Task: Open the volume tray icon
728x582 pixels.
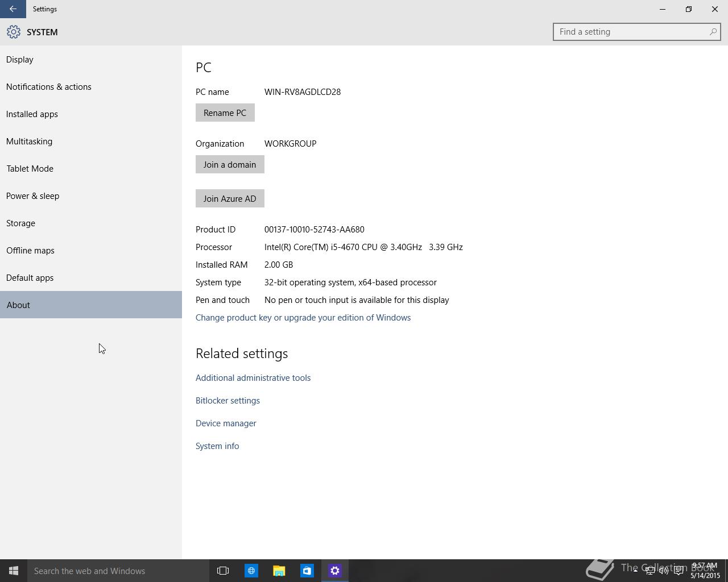Action: tap(664, 571)
